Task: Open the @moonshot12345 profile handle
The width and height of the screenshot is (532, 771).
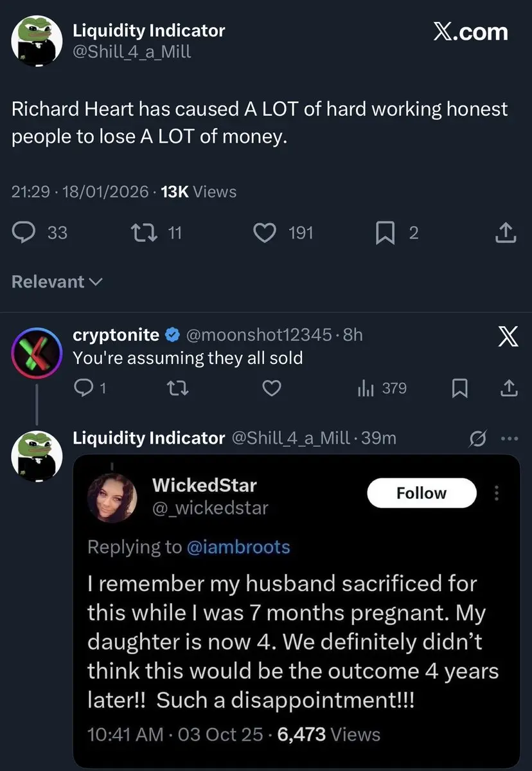Action: click(x=259, y=334)
